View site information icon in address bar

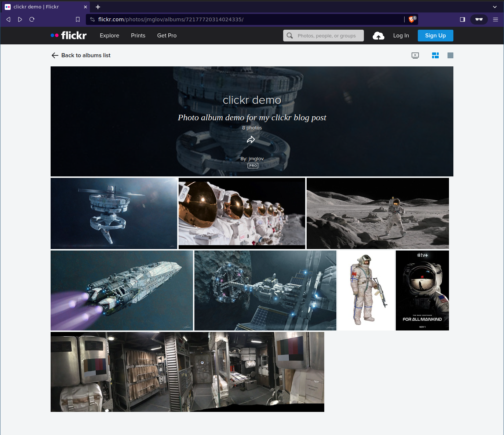click(92, 19)
